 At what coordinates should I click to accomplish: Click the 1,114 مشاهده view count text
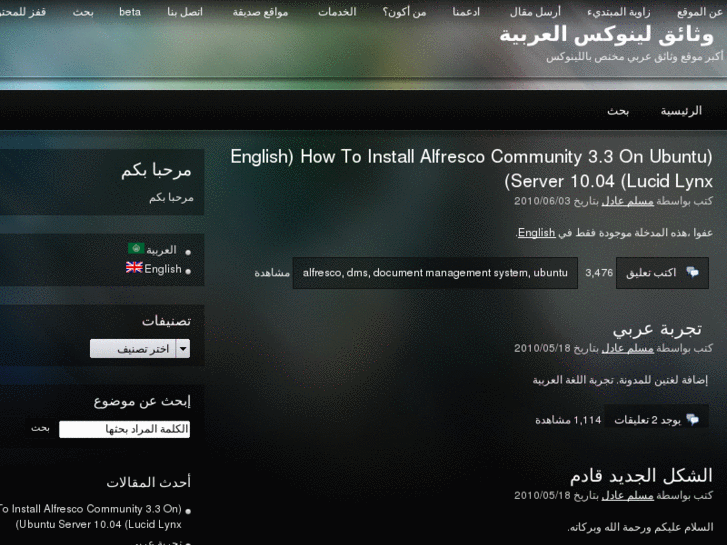pyautogui.click(x=568, y=420)
